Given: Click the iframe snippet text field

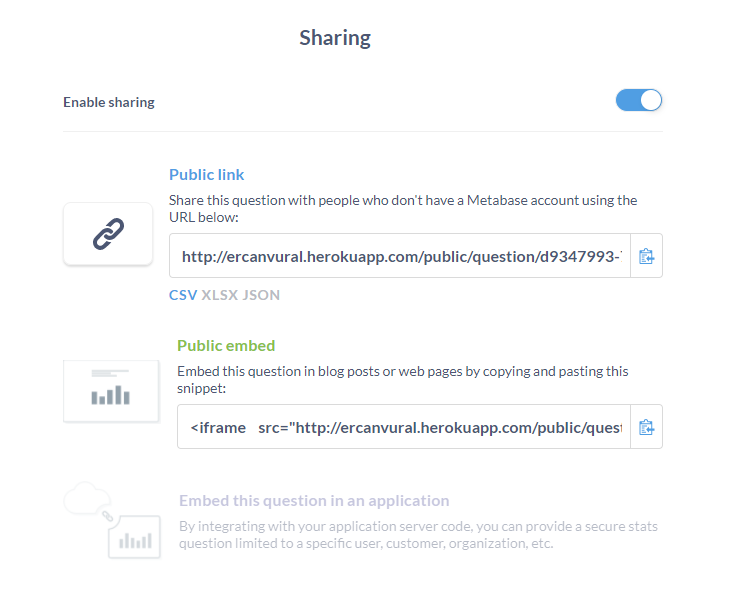Looking at the screenshot, I should pos(404,427).
